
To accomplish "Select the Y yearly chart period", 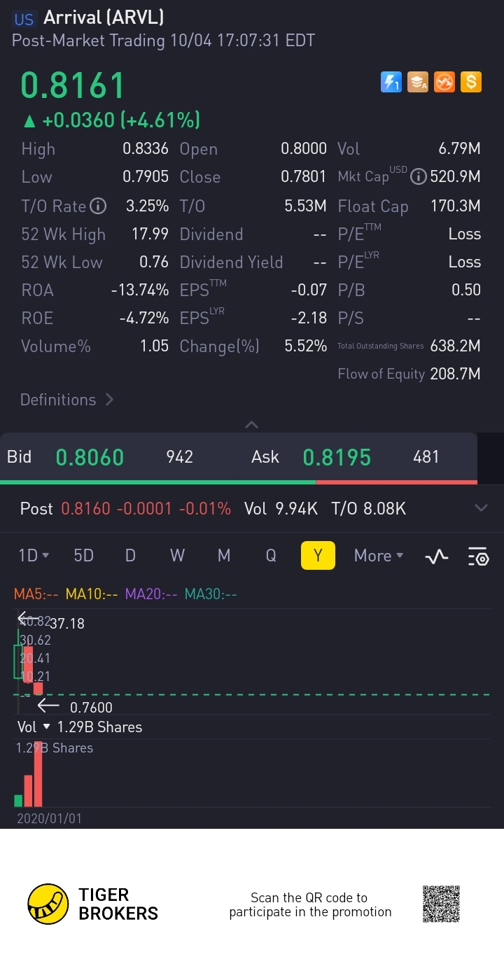I will point(318,555).
